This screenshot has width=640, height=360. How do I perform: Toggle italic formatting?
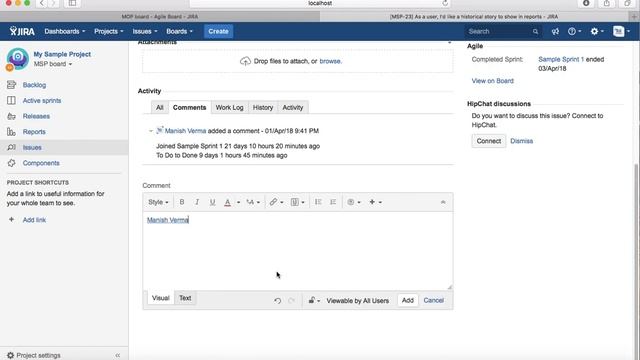point(197,202)
